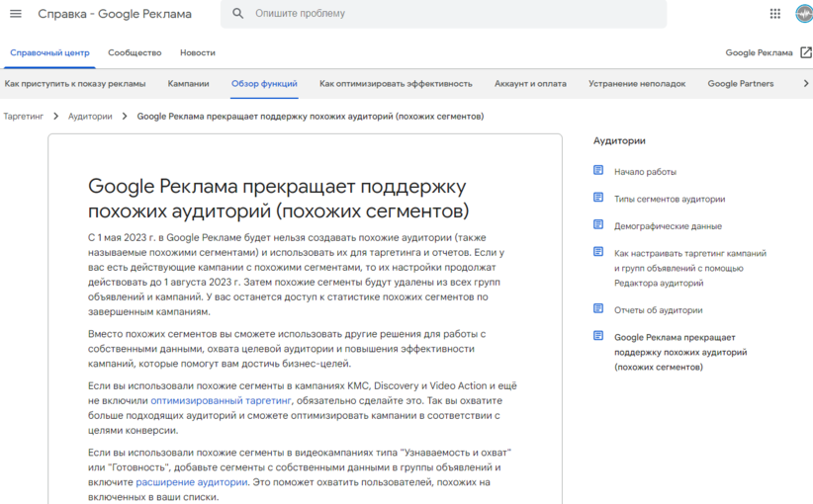Viewport: 813px width, 504px height.
Task: Click the article icon next to Типы сегментов аудитории
Action: (x=598, y=198)
